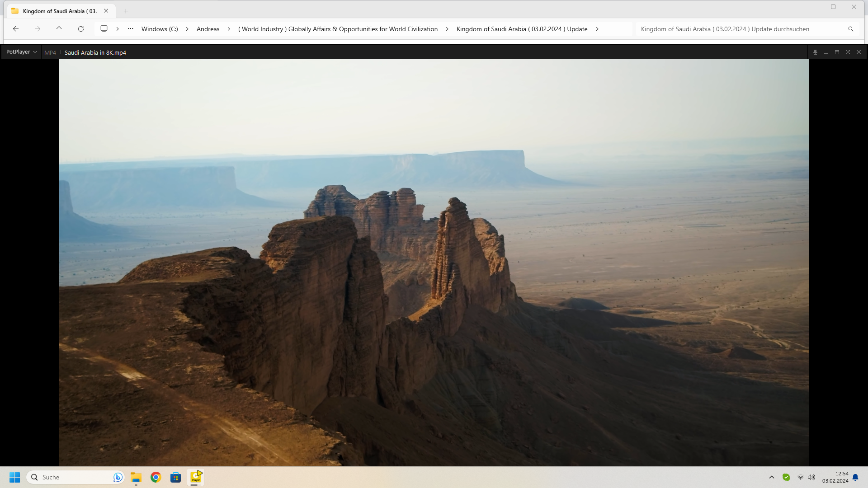Expand chevron after Windows (C:)

[x=187, y=29]
